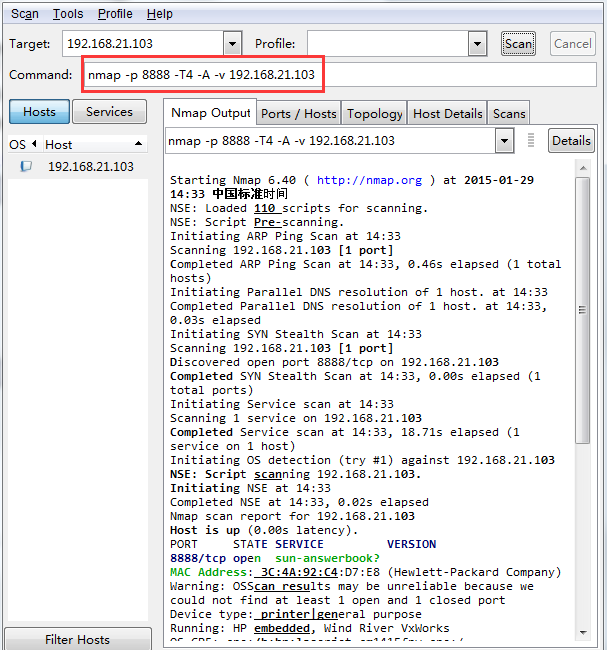Click 'Initiating OS detection' line
This screenshot has height=650, width=607.
(x=362, y=460)
